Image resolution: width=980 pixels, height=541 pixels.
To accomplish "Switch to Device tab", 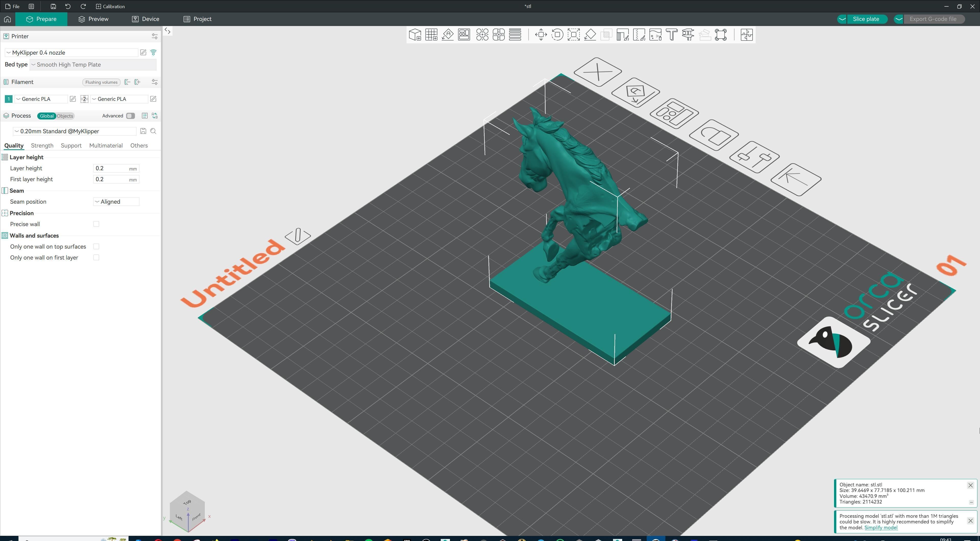I will 145,19.
